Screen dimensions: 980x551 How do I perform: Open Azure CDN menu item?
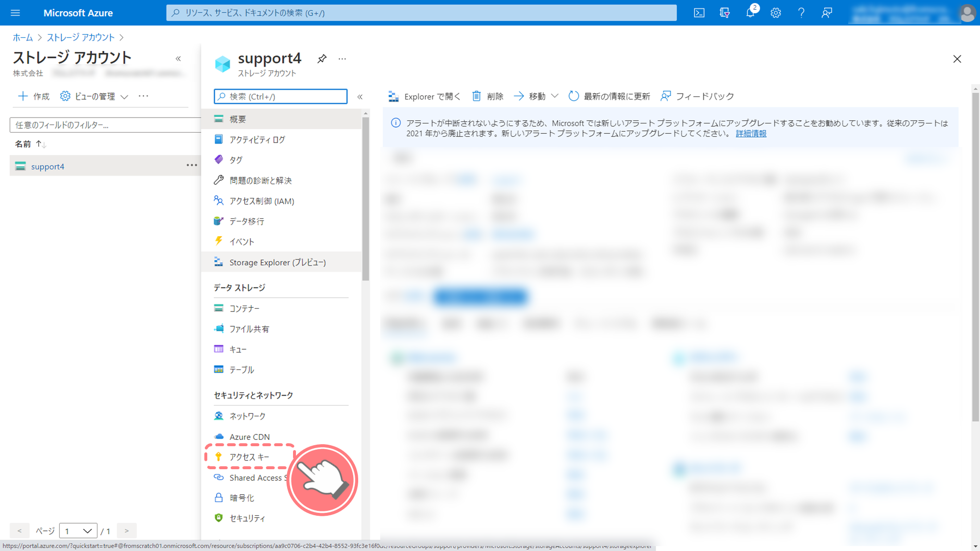[281, 437]
